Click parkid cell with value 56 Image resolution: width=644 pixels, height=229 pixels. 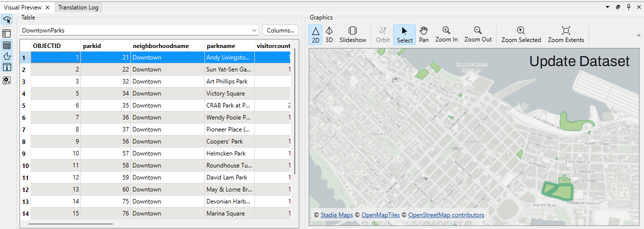105,141
